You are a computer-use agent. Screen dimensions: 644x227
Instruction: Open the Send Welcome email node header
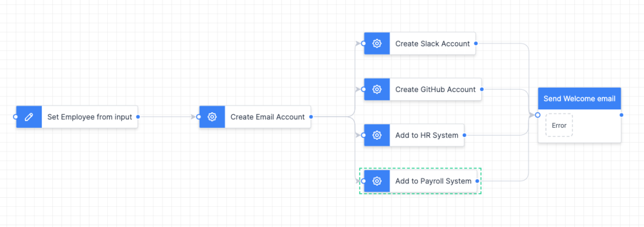click(x=579, y=99)
